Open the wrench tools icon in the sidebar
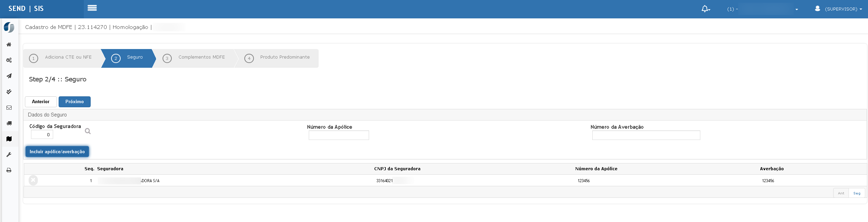This screenshot has width=868, height=222. point(9,155)
